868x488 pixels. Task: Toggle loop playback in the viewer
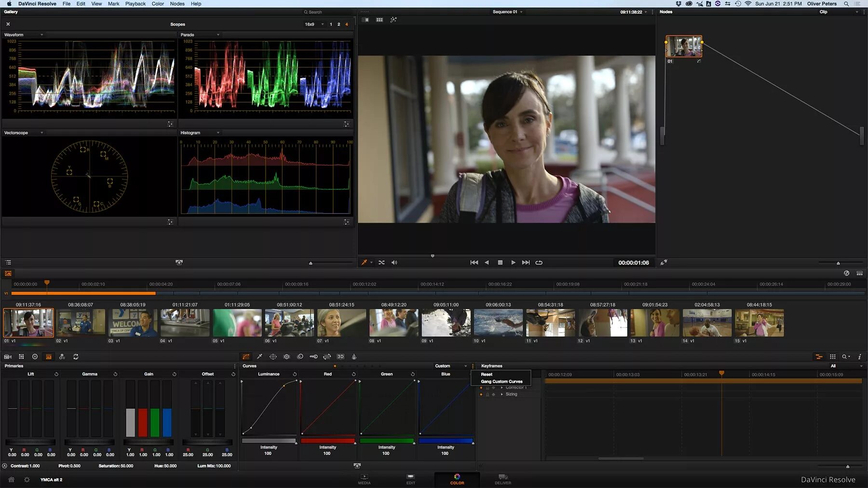click(x=539, y=263)
